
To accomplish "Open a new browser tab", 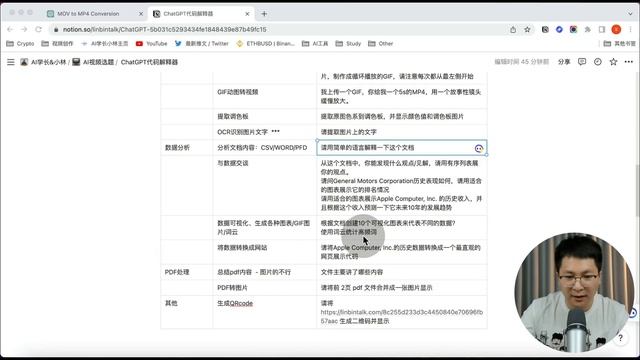I will (264, 13).
